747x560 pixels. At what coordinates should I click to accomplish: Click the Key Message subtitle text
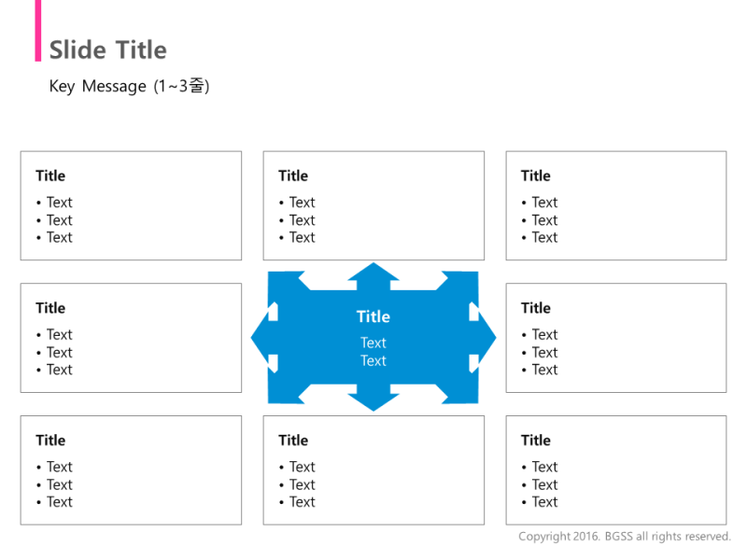point(129,86)
